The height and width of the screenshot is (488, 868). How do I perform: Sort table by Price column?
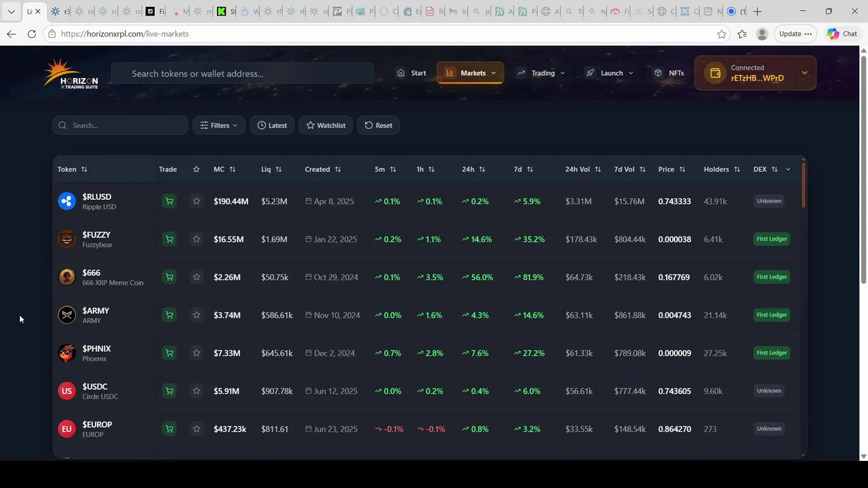(672, 169)
